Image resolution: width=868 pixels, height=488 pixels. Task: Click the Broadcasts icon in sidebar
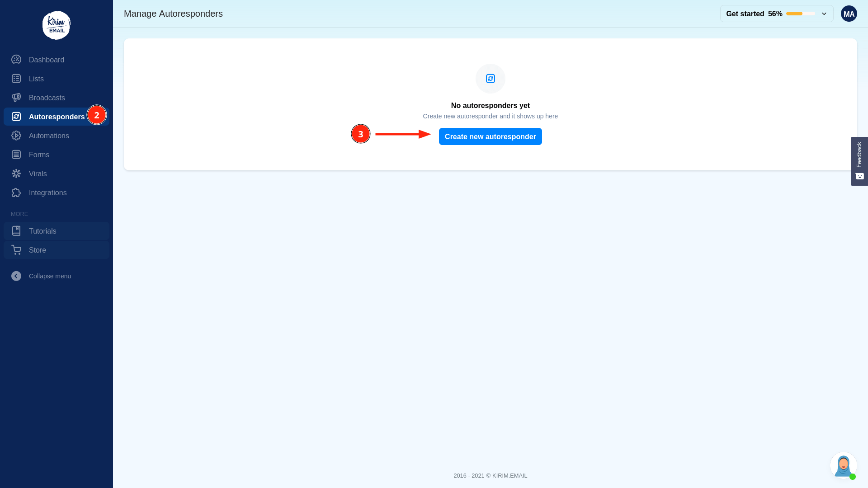coord(16,97)
